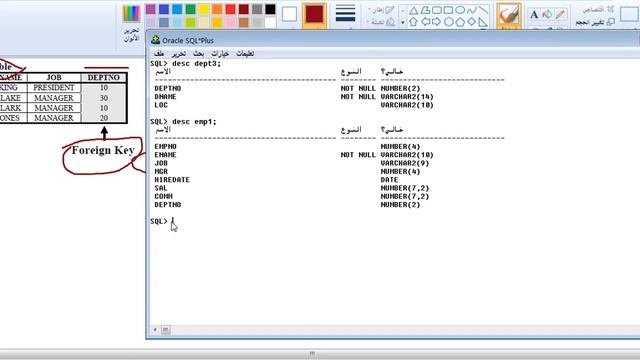Screen dimensions: 640x360
Task: Select Color 1 dark red box
Action: [314, 15]
